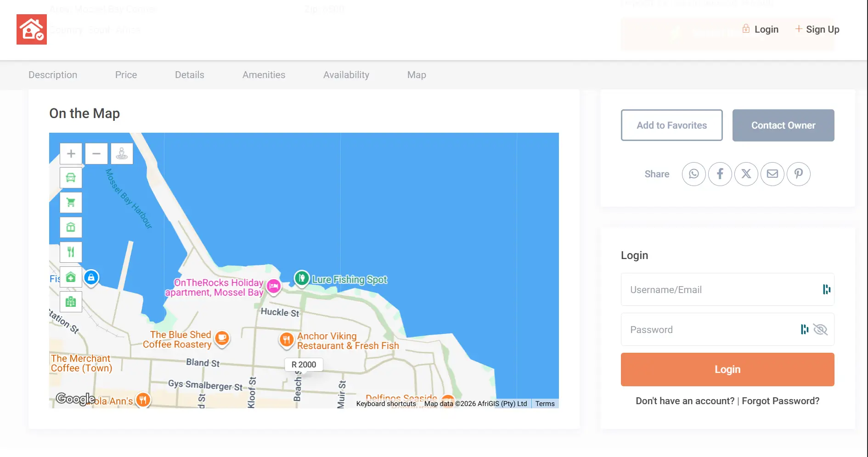This screenshot has height=457, width=868.
Task: Share listing on X (Twitter)
Action: 746,174
